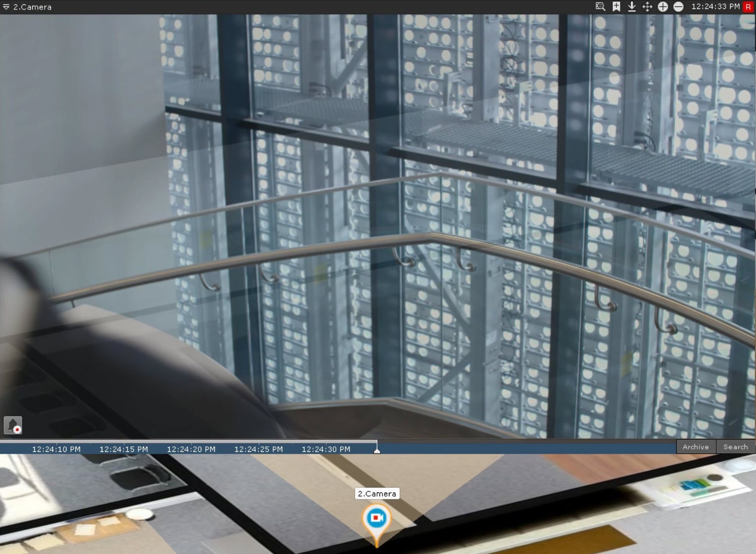Image resolution: width=756 pixels, height=554 pixels.
Task: Expand the 2.Camera title dropdown menu
Action: click(6, 7)
